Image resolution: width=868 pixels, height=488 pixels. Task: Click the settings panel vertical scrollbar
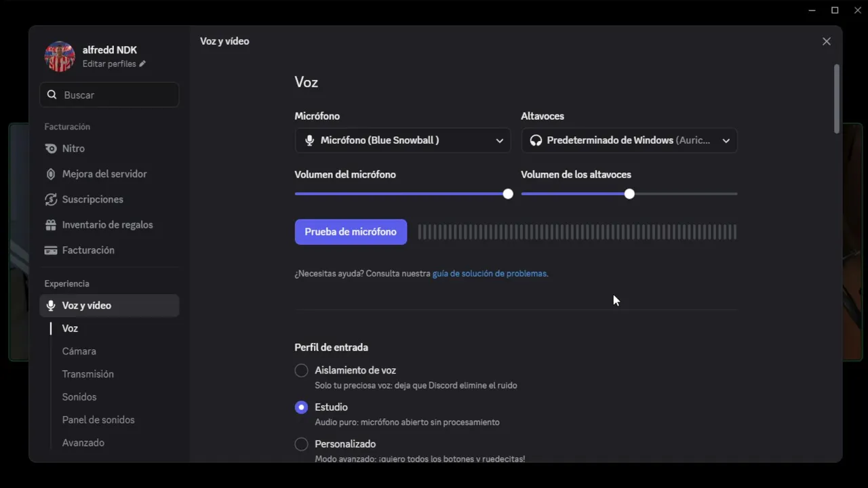pyautogui.click(x=837, y=99)
